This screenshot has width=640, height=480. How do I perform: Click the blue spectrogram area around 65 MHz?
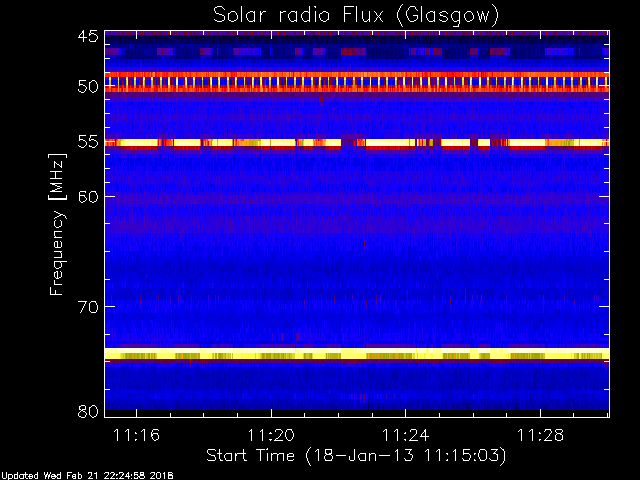357,251
